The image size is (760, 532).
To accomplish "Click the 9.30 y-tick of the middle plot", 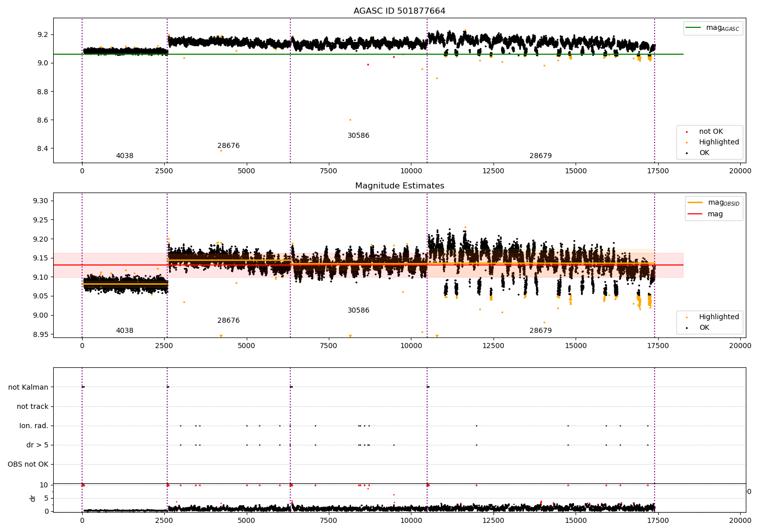I will click(x=41, y=201).
